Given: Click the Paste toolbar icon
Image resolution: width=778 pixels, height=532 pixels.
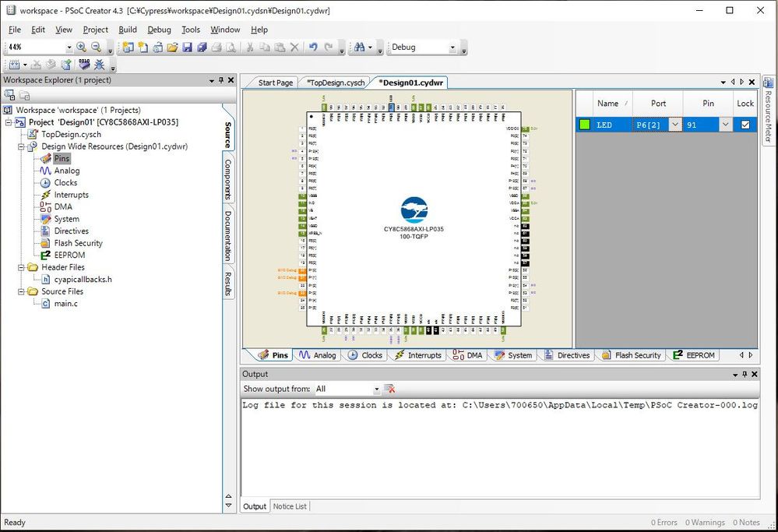Looking at the screenshot, I should (280, 48).
